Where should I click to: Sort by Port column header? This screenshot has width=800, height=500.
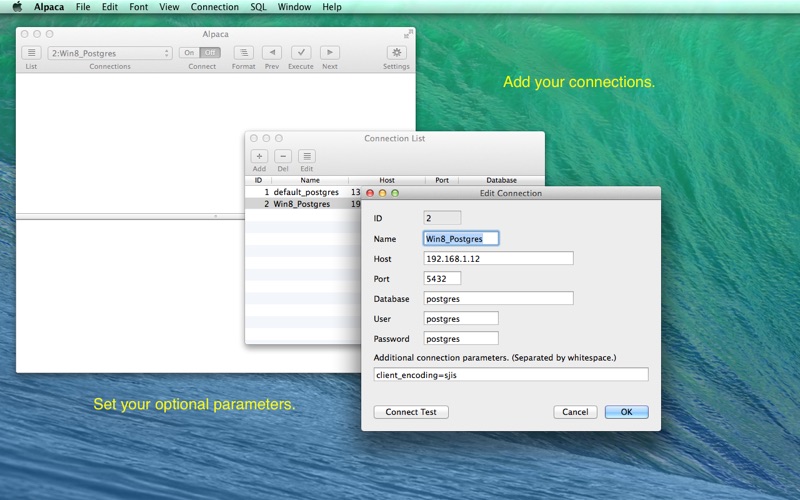pos(442,180)
